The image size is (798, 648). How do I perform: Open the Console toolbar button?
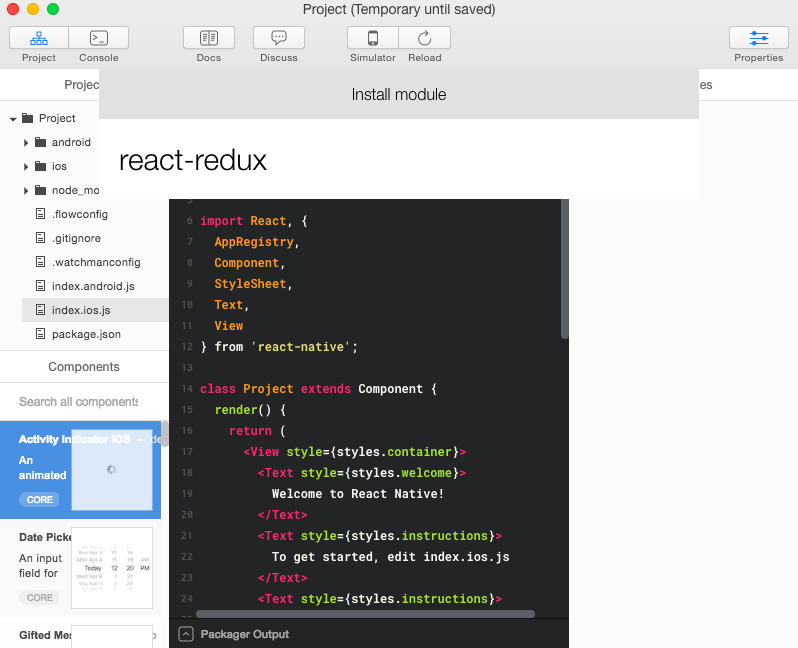click(99, 38)
